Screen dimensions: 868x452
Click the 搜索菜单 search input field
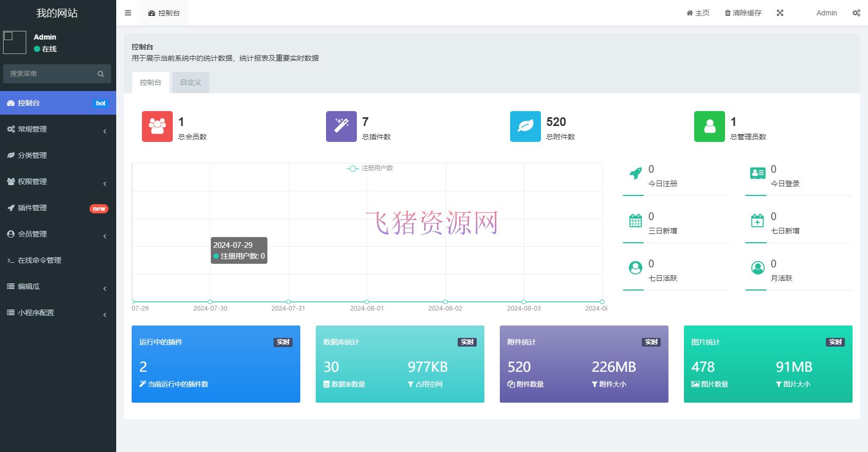click(x=49, y=74)
